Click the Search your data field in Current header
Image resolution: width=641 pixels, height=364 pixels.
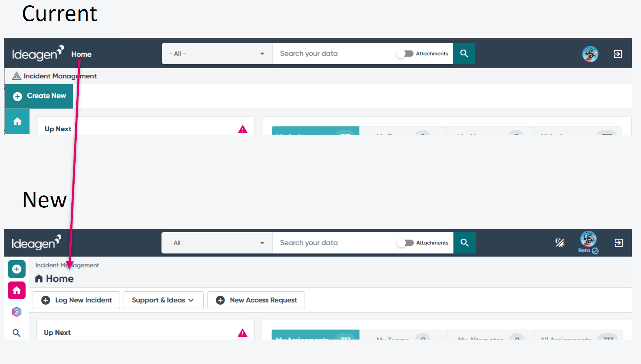[x=334, y=53]
